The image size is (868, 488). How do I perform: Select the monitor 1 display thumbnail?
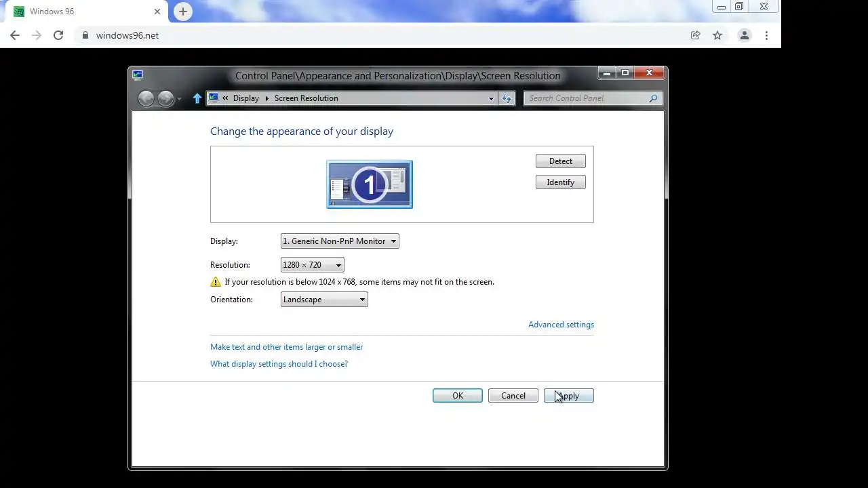(x=370, y=184)
